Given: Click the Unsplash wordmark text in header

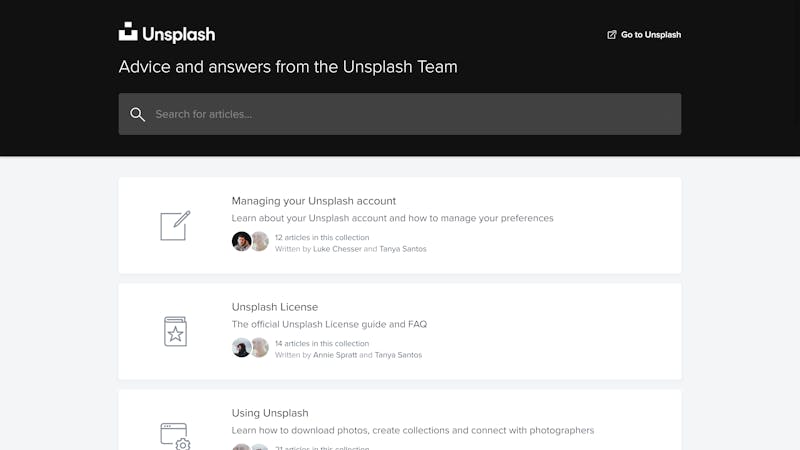Looking at the screenshot, I should (179, 34).
